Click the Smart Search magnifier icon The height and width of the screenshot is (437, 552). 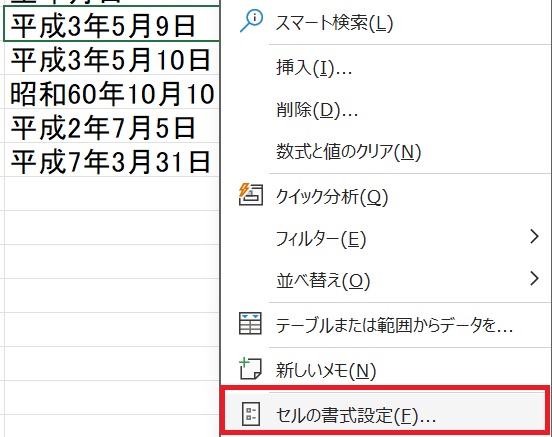point(251,21)
